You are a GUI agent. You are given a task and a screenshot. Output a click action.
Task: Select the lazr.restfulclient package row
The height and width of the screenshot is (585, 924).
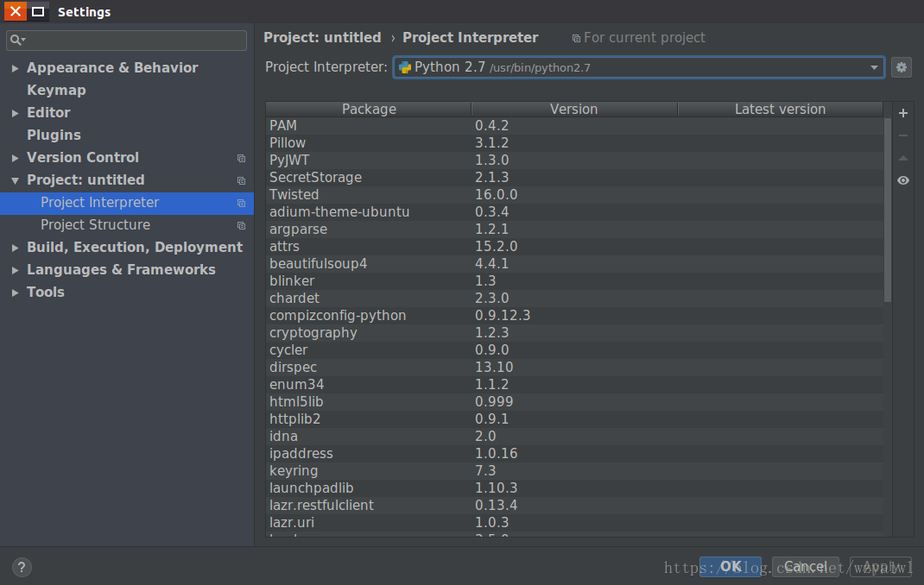pos(574,506)
